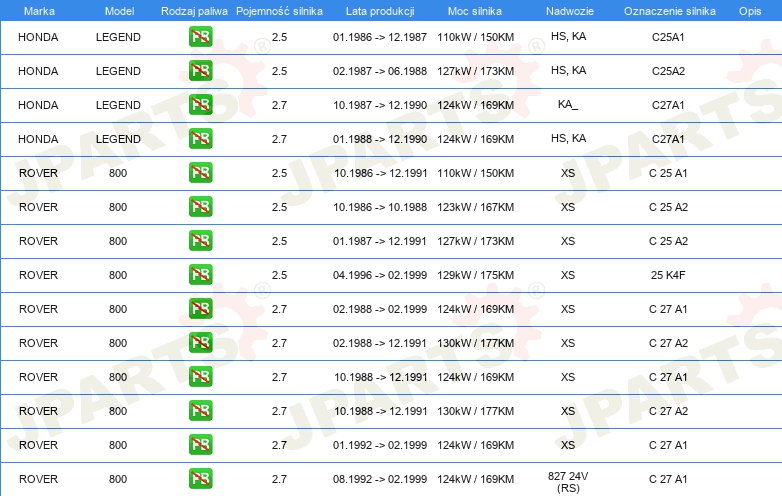Click fuel icon in Legend 01.1988 -> 12.1990 row
The width and height of the screenshot is (782, 496).
200,139
